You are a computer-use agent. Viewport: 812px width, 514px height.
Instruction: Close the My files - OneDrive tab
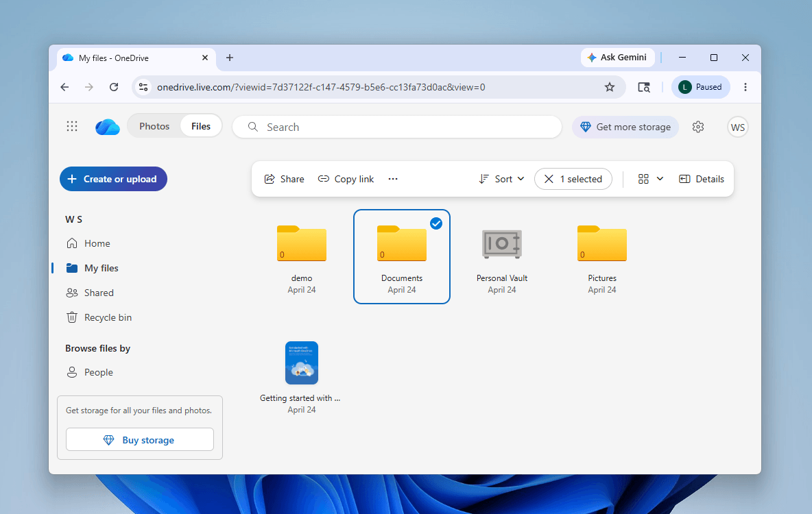click(x=205, y=58)
